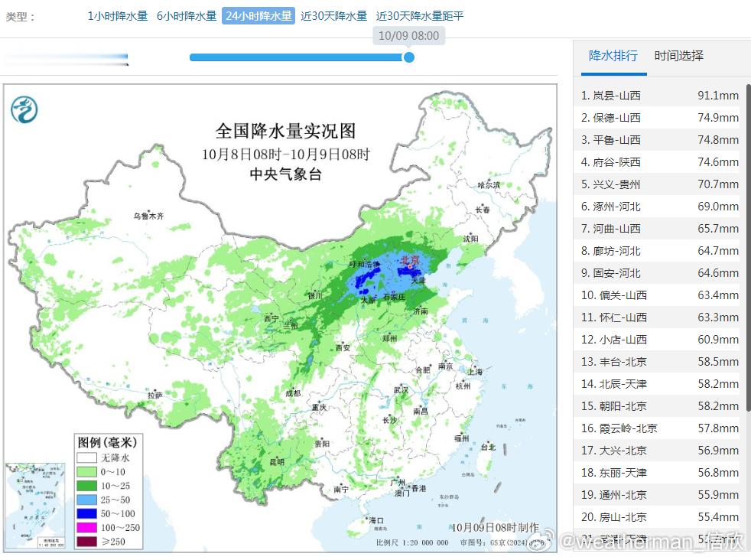Click the blue time slider handle
The width and height of the screenshot is (751, 560).
click(x=408, y=57)
